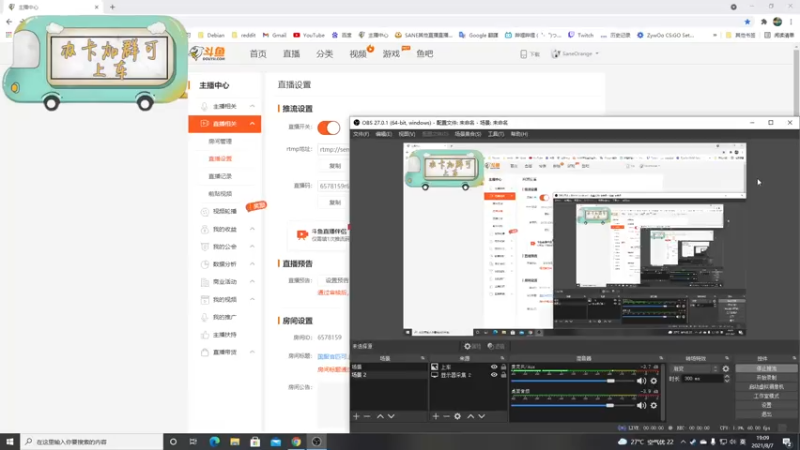Open 设置 settings button in OBS controls

[x=766, y=405]
